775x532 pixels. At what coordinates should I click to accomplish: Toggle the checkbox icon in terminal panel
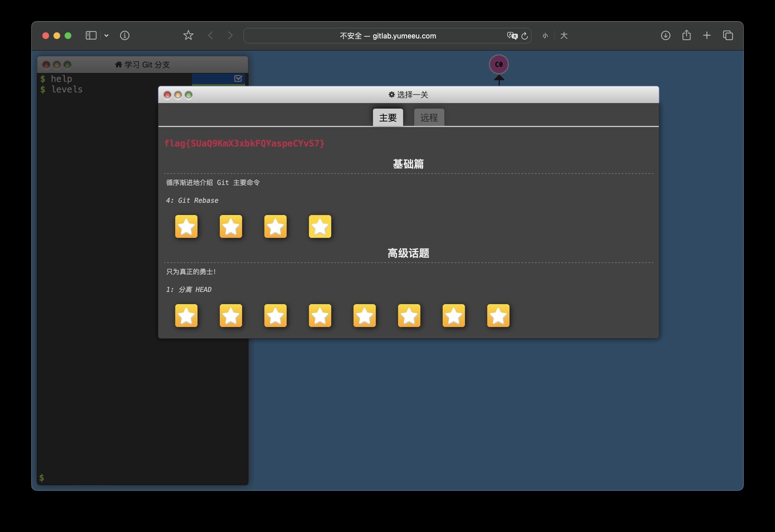(238, 78)
